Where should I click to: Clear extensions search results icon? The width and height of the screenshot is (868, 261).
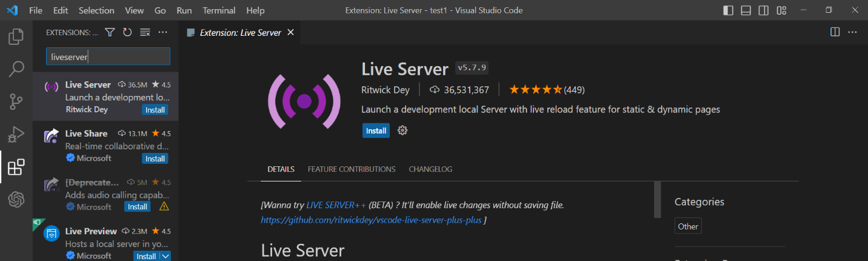click(x=145, y=32)
